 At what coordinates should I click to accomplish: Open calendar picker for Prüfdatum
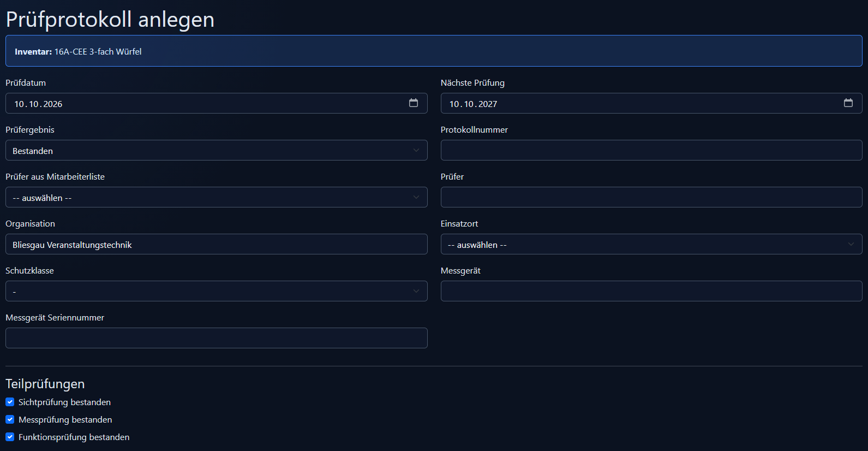click(414, 103)
